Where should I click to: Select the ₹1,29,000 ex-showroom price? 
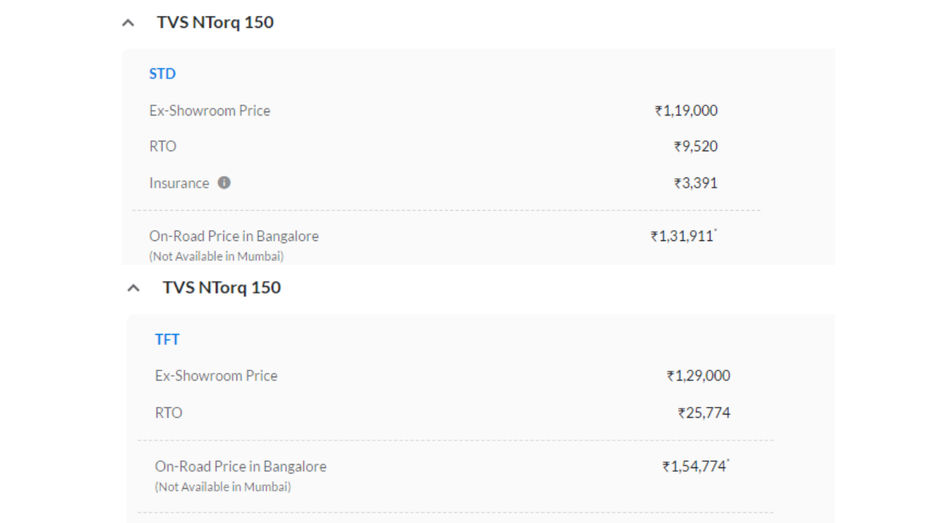(x=699, y=376)
